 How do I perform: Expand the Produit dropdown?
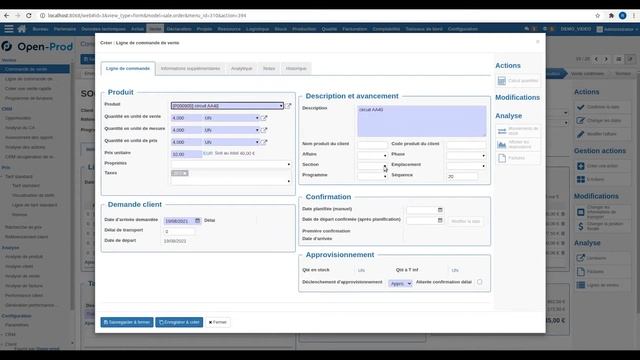(x=281, y=106)
